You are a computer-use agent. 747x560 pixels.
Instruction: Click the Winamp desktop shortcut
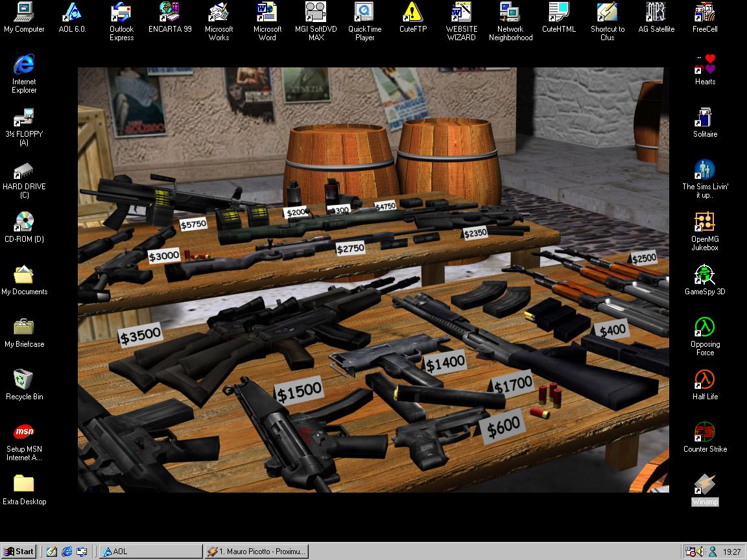tap(705, 485)
